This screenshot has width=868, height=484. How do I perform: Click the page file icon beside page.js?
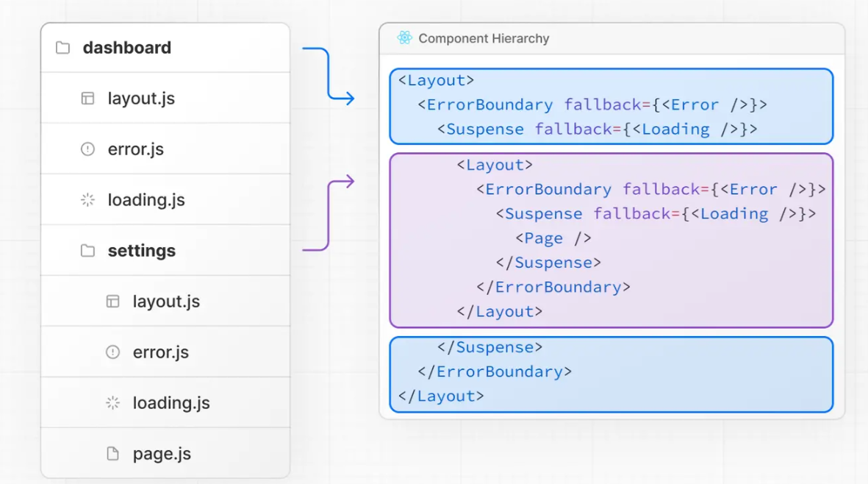coord(112,454)
